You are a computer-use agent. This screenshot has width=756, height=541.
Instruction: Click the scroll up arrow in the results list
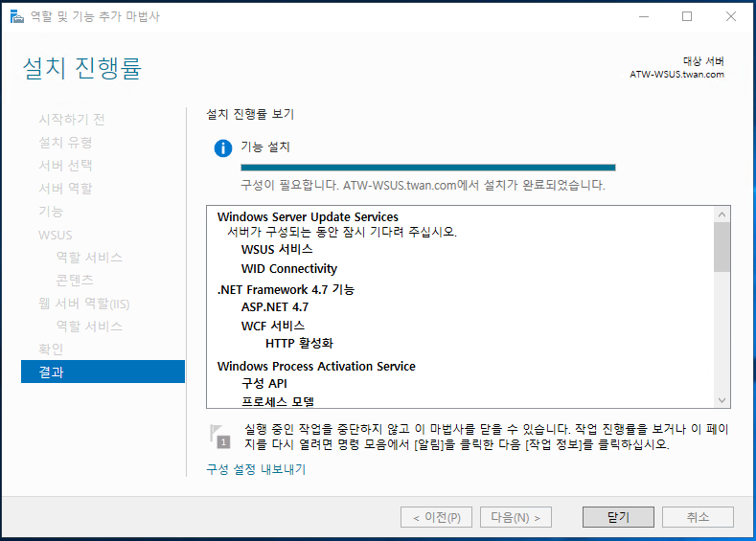(722, 214)
